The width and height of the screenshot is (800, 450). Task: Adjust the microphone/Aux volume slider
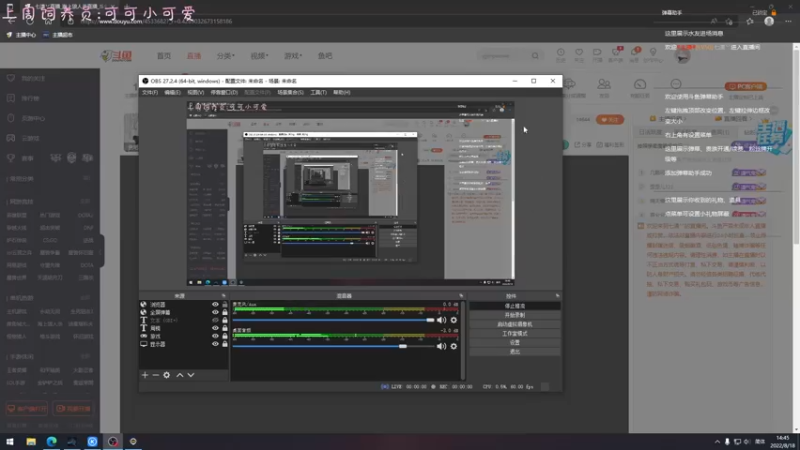coord(333,320)
